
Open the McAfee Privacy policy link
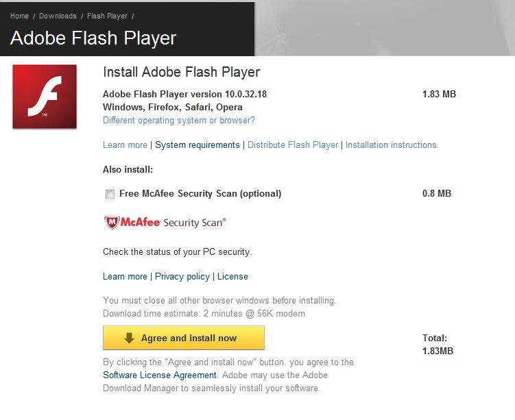click(182, 276)
